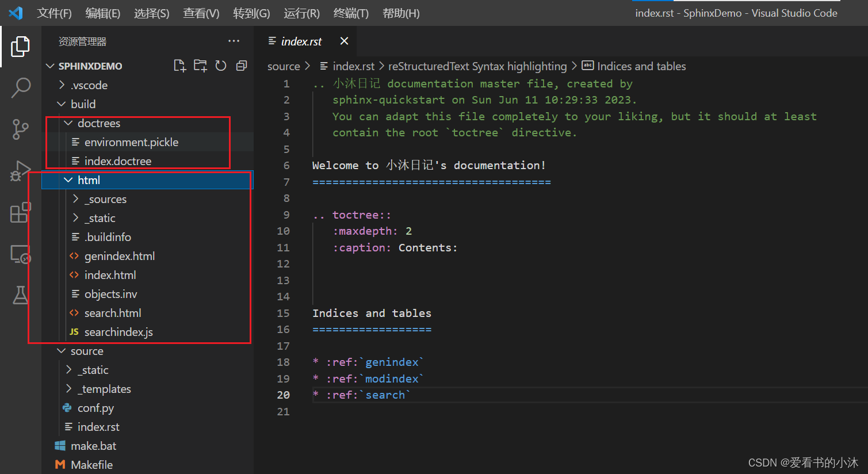
Task: Open explorer more actions ellipsis
Action: tap(234, 41)
